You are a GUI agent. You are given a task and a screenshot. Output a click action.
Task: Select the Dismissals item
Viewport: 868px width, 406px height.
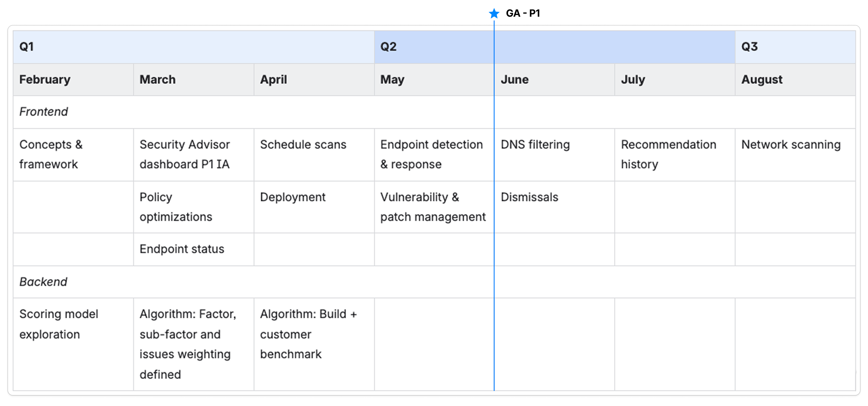coord(529,197)
